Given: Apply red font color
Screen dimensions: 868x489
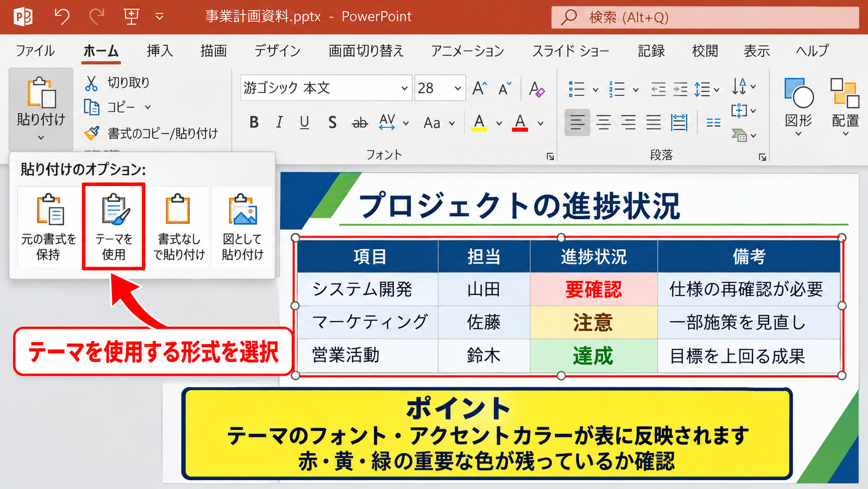Looking at the screenshot, I should (x=520, y=123).
